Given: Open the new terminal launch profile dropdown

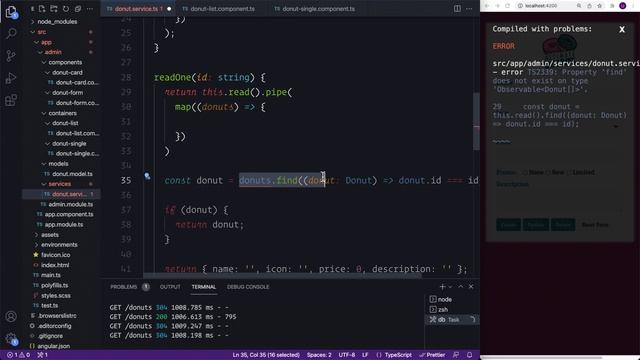Looking at the screenshot, I should [450, 287].
